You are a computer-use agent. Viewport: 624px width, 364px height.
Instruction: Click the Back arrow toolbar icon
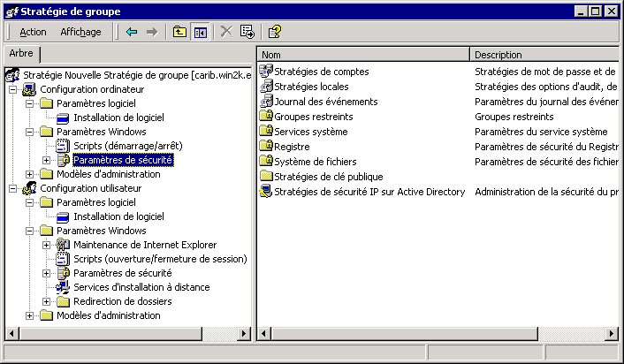132,32
